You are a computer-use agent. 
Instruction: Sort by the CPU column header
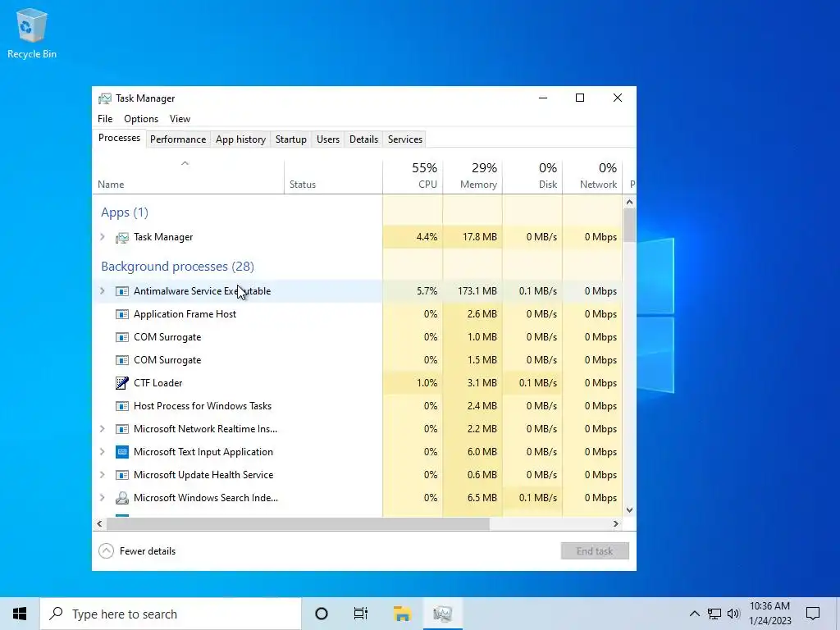pyautogui.click(x=413, y=177)
